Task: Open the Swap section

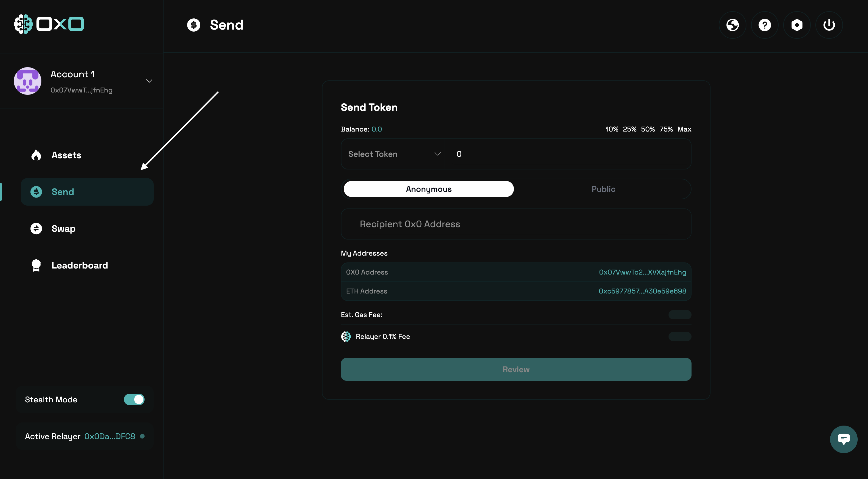Action: coord(63,229)
